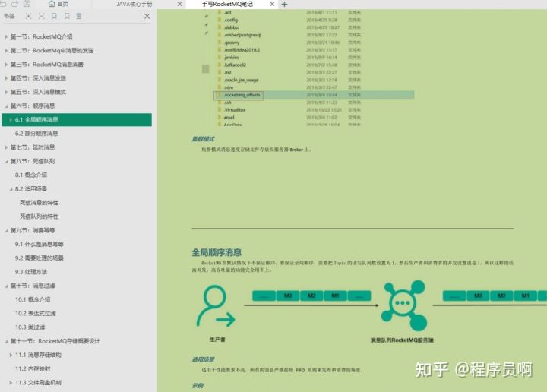Viewport: 547px width, 392px height.
Task: Click the add bookmark icon
Action: coord(54,16)
